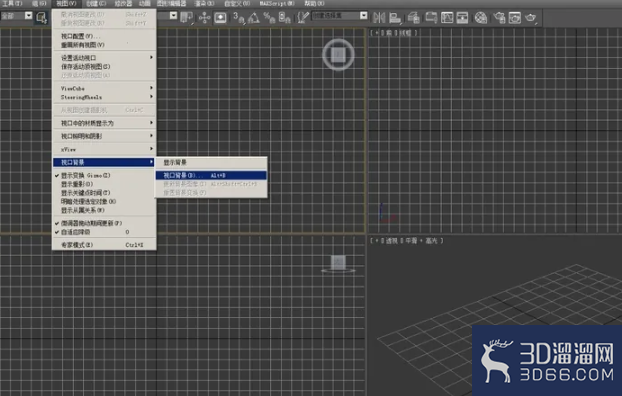Open the 图形编辑器 menu
This screenshot has width=622, height=396.
tap(171, 4)
